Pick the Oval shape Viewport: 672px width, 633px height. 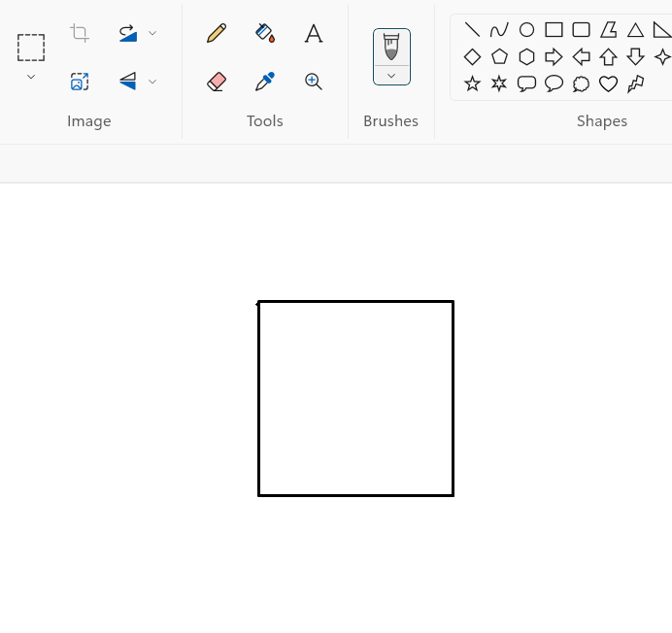click(526, 29)
